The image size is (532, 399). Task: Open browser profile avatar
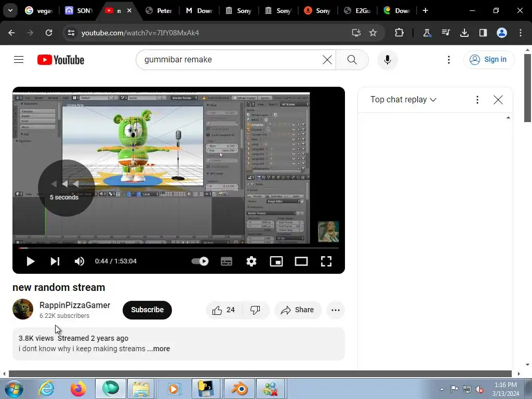click(502, 33)
